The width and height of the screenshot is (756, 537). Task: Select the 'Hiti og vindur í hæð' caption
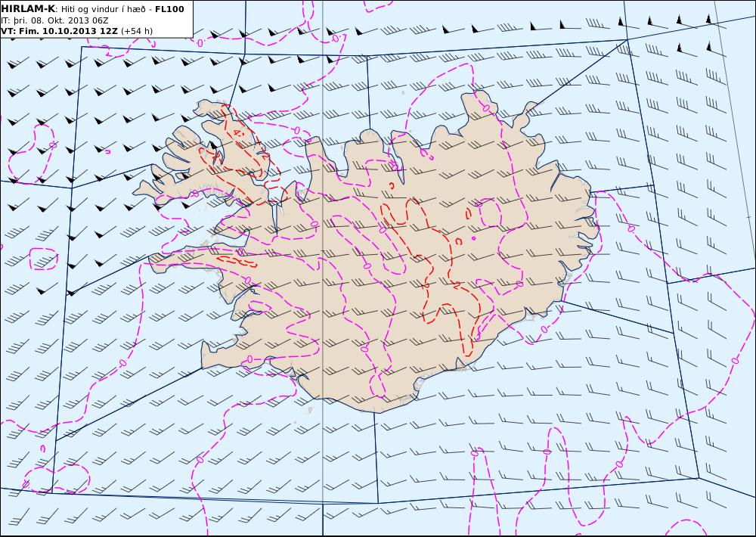pos(103,9)
